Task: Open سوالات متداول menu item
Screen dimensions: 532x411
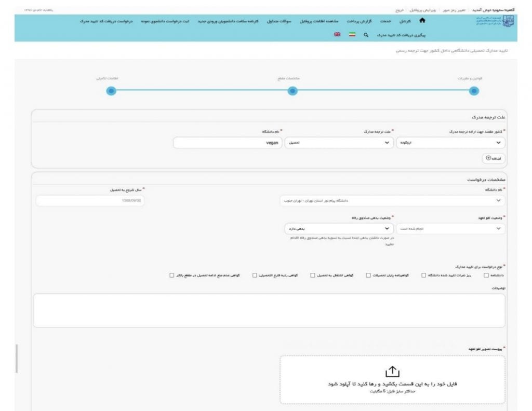Action: [278, 21]
